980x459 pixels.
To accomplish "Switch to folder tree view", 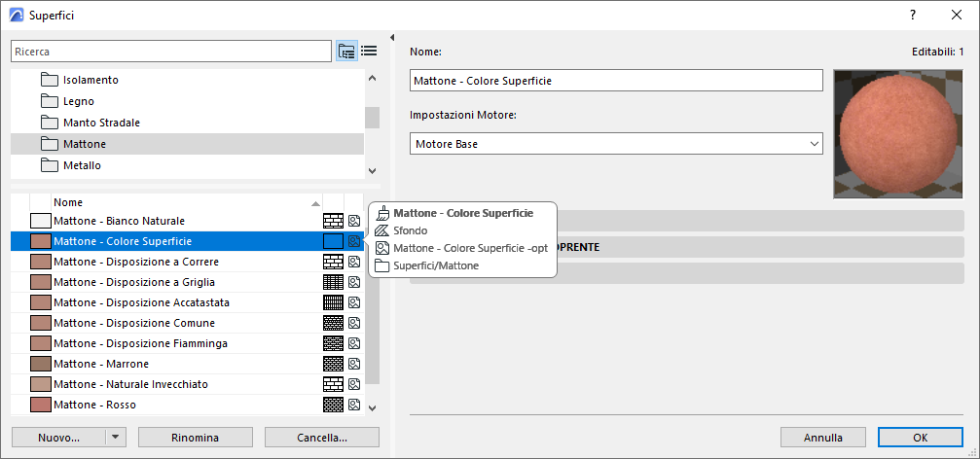I will [346, 51].
